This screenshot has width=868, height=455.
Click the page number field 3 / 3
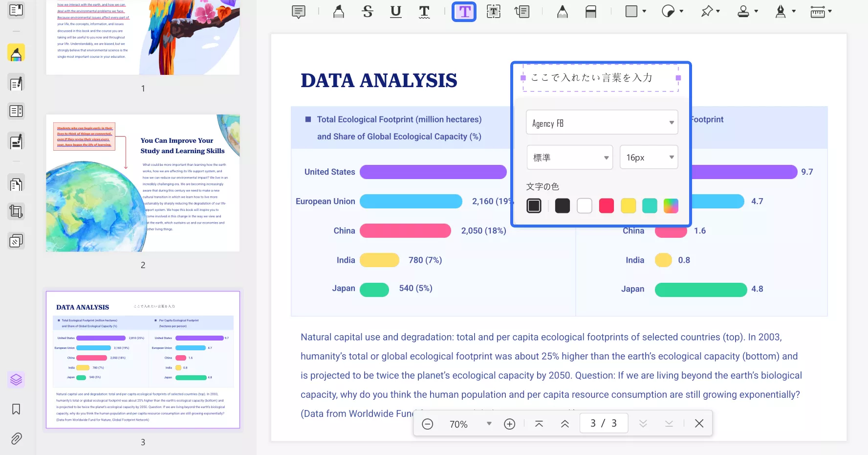tap(604, 423)
